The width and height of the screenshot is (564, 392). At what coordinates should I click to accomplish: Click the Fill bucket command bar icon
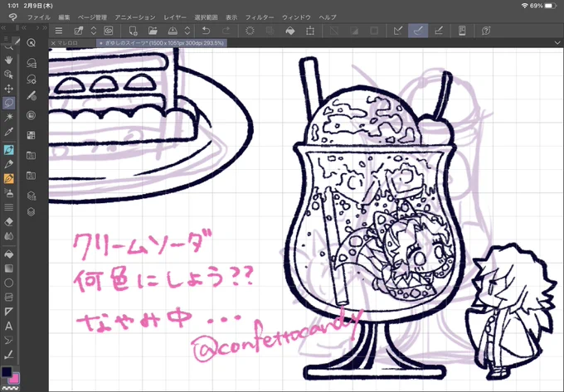pyautogui.click(x=290, y=31)
